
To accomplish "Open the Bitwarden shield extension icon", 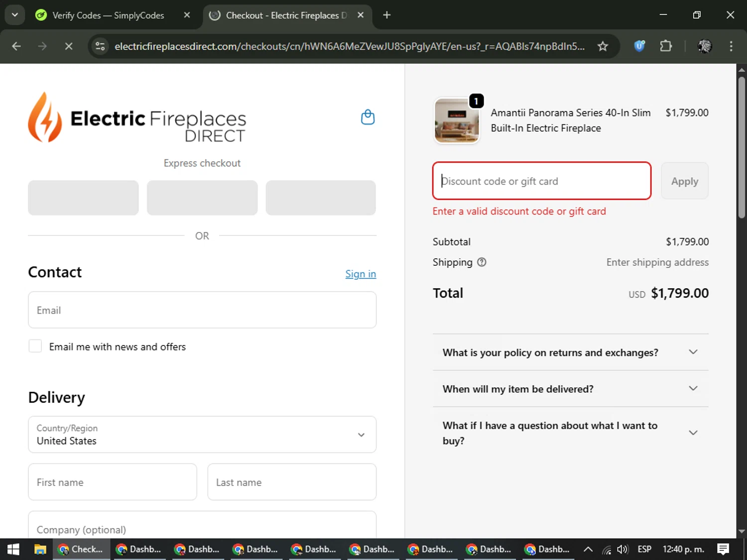I will click(x=639, y=46).
